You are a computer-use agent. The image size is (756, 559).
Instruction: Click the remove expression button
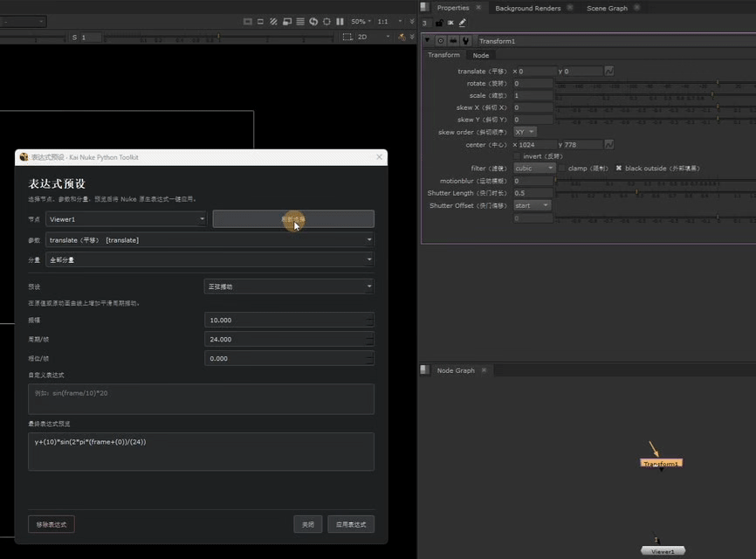[52, 524]
